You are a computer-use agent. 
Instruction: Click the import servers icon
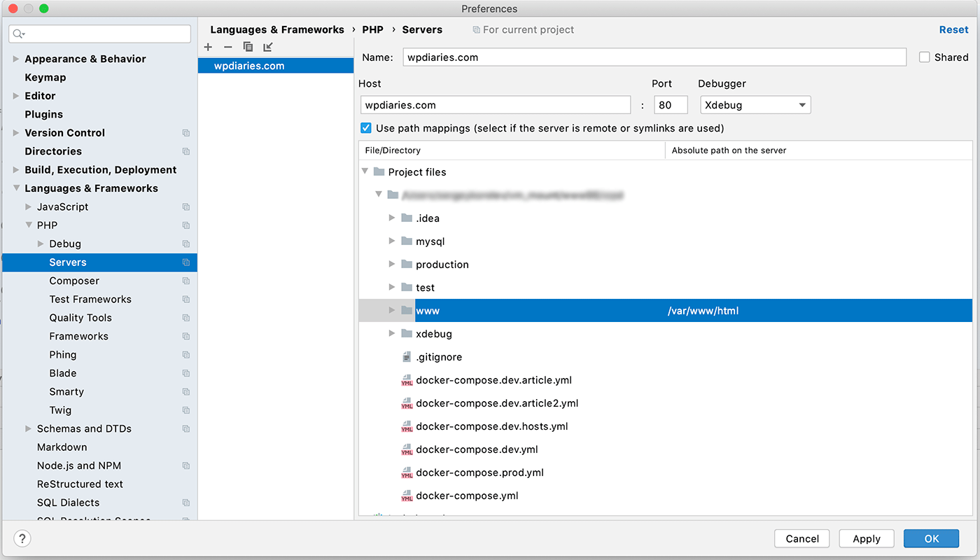click(267, 47)
